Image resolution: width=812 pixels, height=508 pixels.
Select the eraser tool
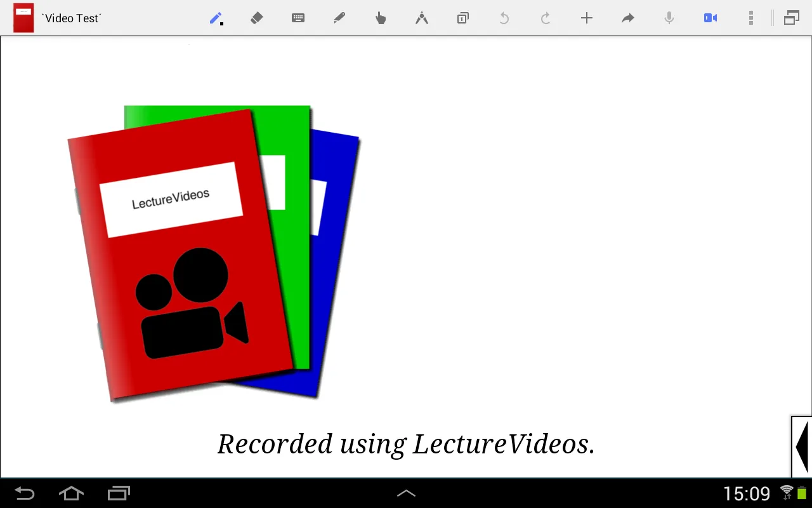257,18
